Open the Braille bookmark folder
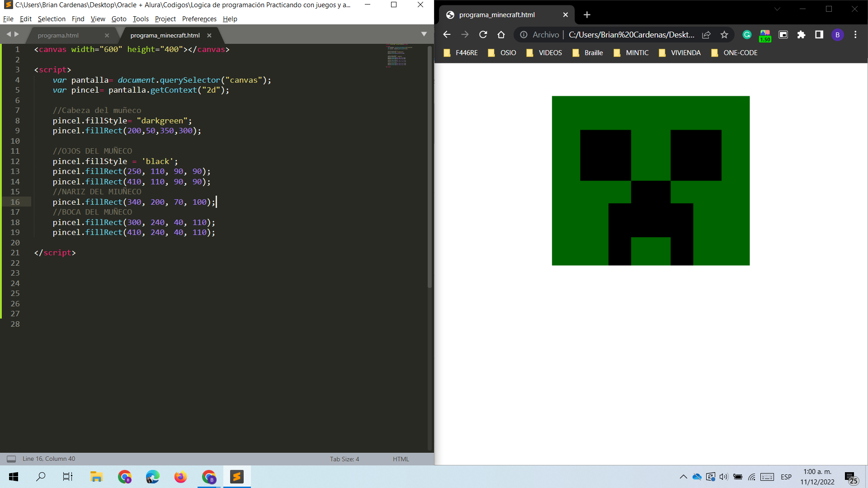This screenshot has height=488, width=868. 587,53
